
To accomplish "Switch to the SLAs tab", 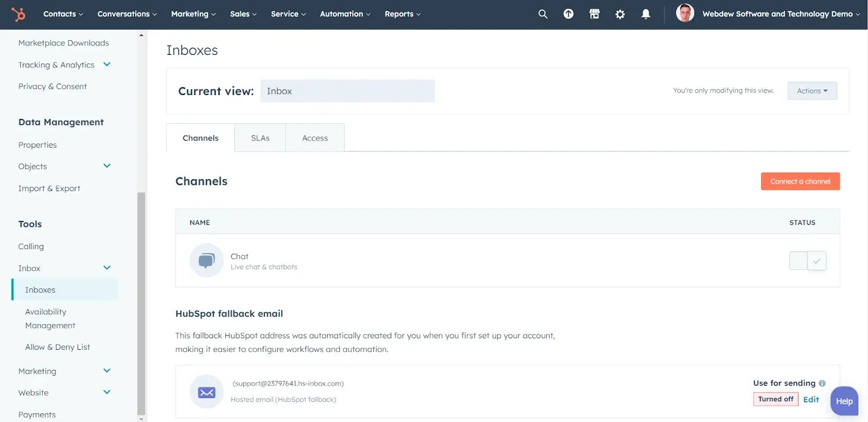I will [x=260, y=138].
